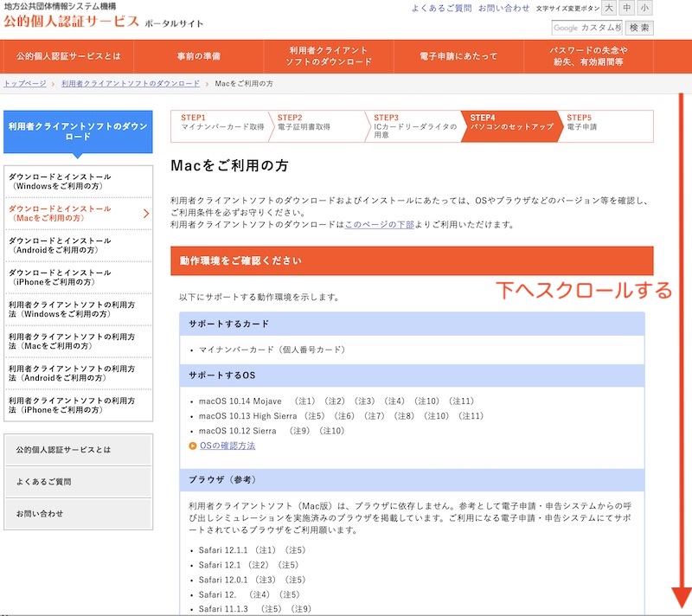Click the orange arrow icon beside OSの確認方法

click(x=192, y=446)
